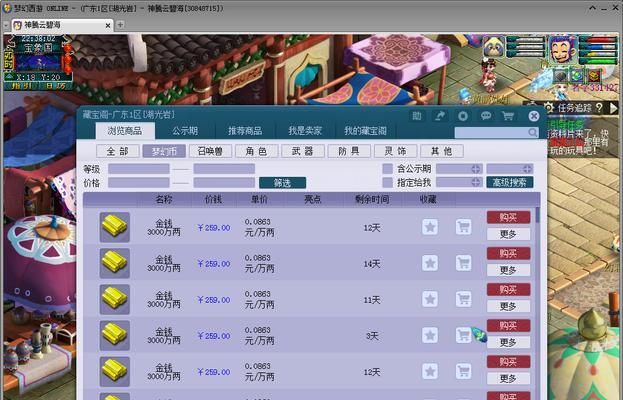This screenshot has height=400, width=623.
Task: Click the small triangle icon beside X:18 coordinates
Action: click(9, 77)
